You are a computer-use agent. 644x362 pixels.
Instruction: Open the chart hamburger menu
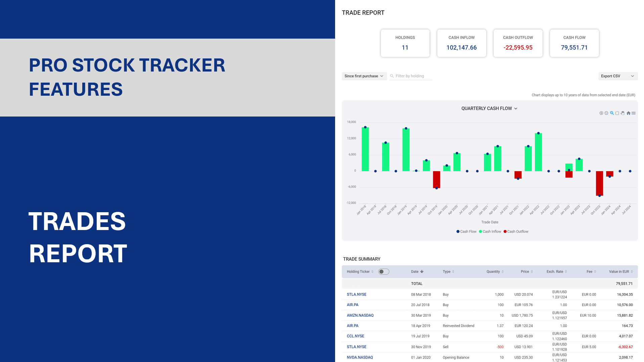pos(634,113)
